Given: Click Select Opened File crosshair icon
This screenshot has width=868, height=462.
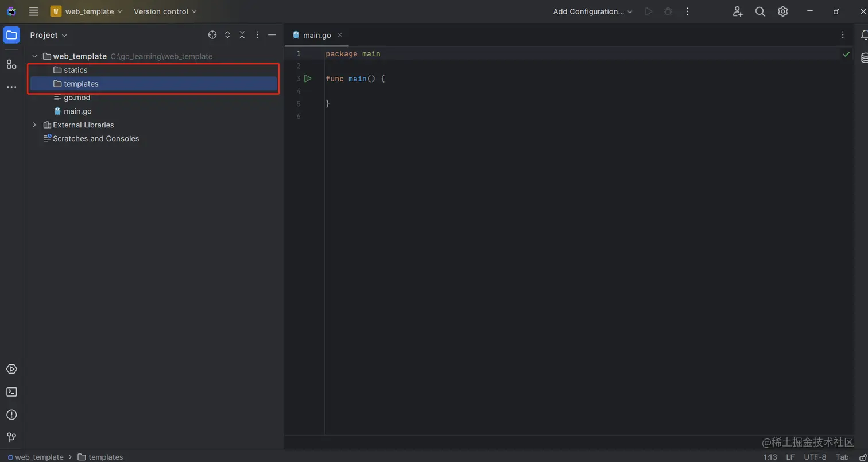Looking at the screenshot, I should tap(212, 35).
